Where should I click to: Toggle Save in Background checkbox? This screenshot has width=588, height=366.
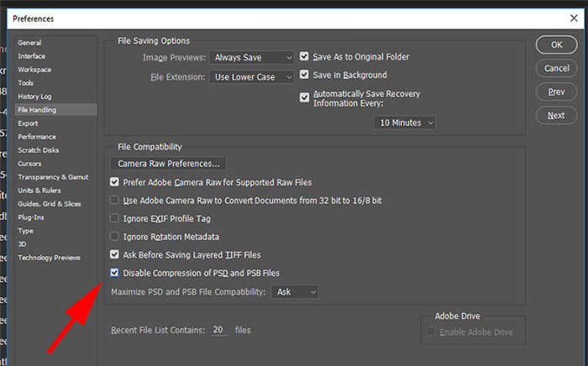pyautogui.click(x=304, y=75)
